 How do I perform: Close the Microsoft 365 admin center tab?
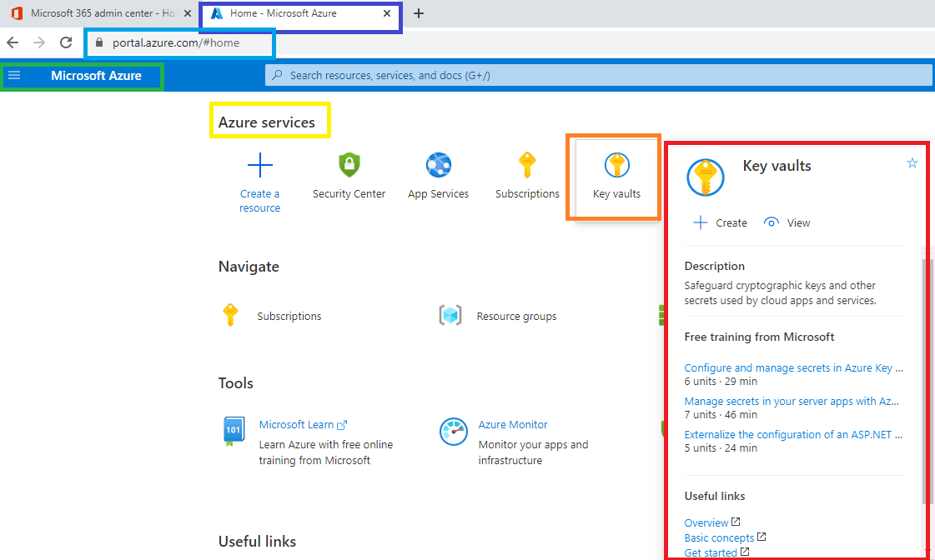pos(187,13)
